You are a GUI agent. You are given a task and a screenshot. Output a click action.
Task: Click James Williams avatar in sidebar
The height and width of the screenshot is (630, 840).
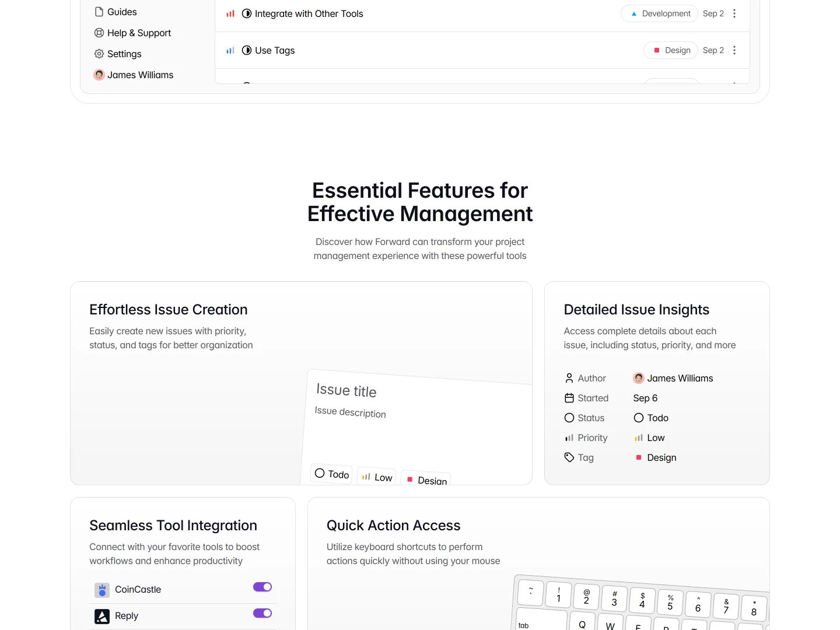click(x=99, y=75)
